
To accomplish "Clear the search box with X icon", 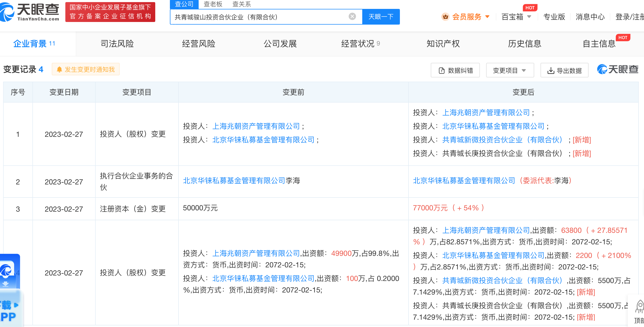I will tap(352, 16).
